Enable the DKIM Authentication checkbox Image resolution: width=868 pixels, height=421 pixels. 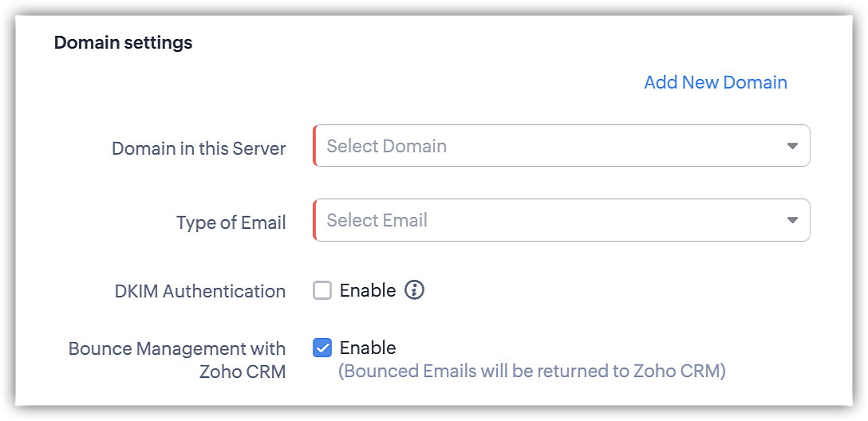[322, 290]
